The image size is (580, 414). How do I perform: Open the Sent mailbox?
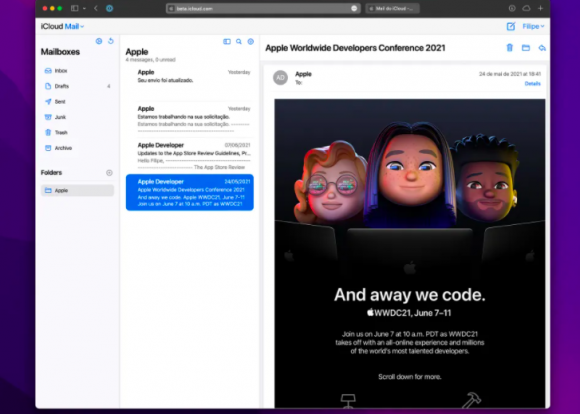[x=77, y=102]
